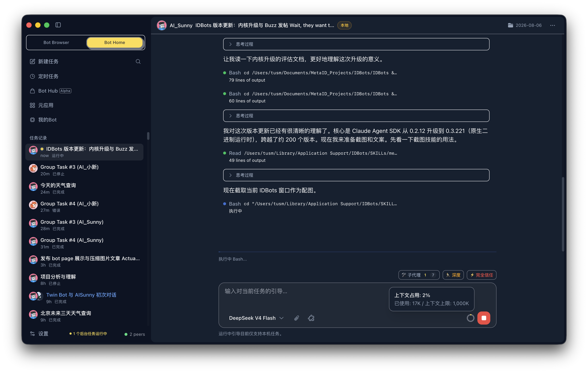Click the 本地 local badge
The image size is (588, 373).
tap(344, 25)
